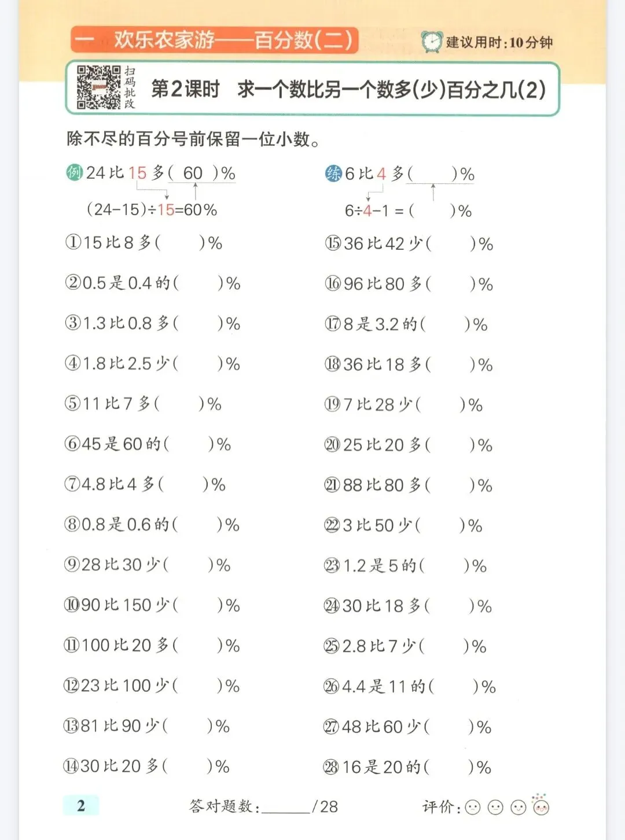
Task: Select the third rating smiley face
Action: 518,807
